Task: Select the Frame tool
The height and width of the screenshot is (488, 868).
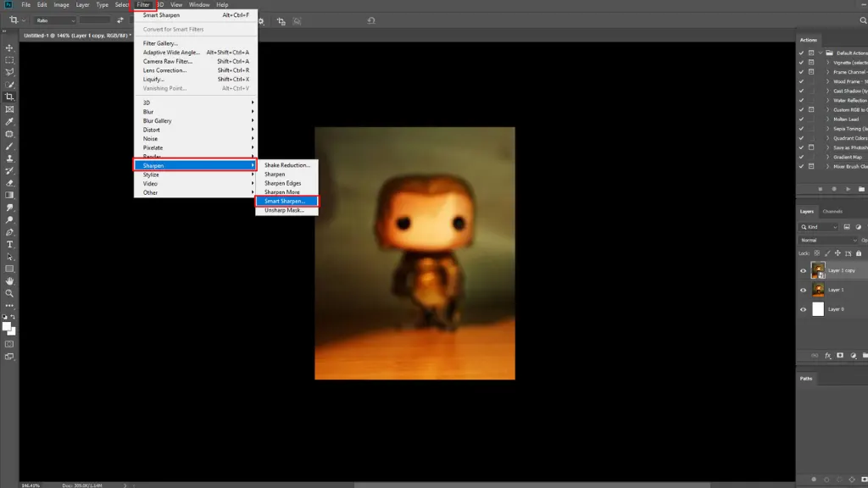Action: click(9, 109)
